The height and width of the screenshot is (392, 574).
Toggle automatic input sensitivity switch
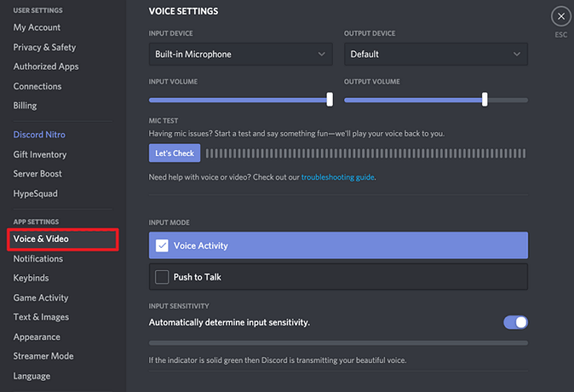tap(515, 323)
